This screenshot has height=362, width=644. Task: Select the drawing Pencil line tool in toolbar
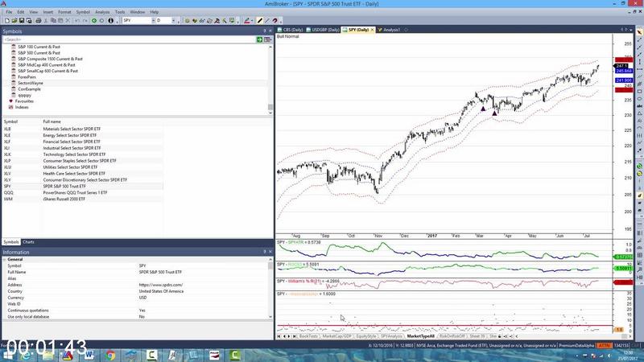pos(260,21)
